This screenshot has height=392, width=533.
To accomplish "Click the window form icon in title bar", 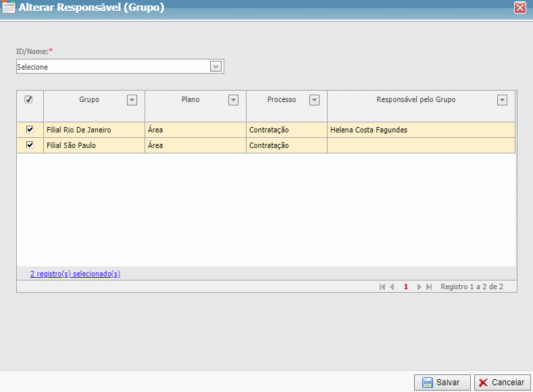I will (x=9, y=7).
